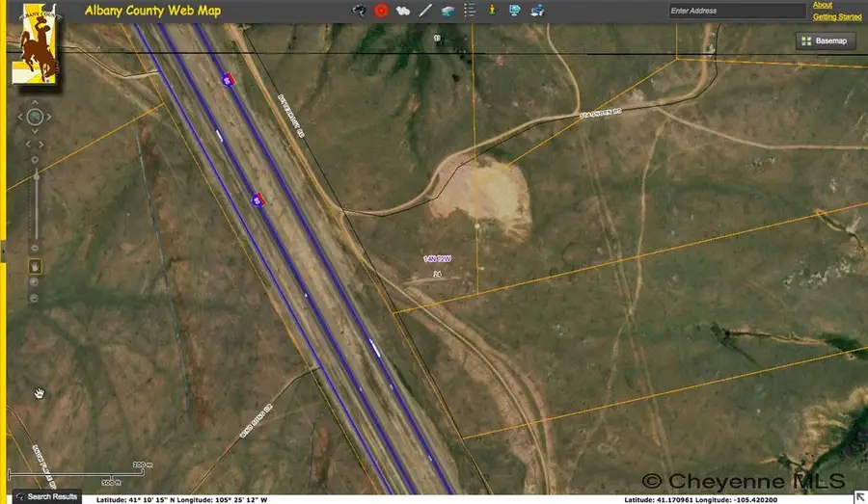Click the binoculars search tool icon
868x504 pixels.
tap(359, 11)
